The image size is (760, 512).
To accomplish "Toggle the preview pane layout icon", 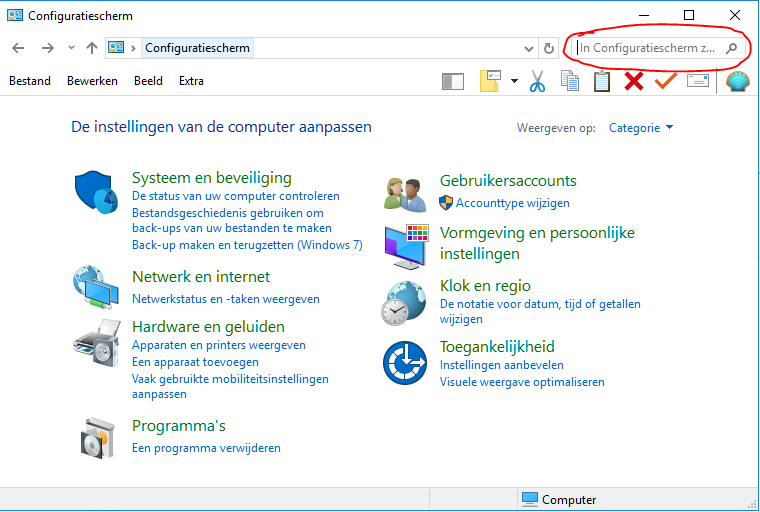I will tap(453, 81).
